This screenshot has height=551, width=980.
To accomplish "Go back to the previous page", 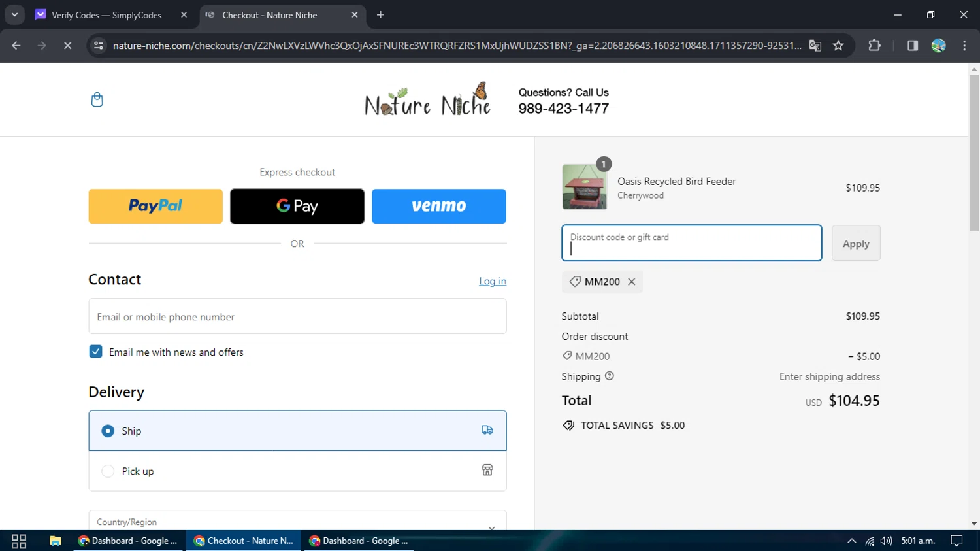I will pyautogui.click(x=16, y=46).
